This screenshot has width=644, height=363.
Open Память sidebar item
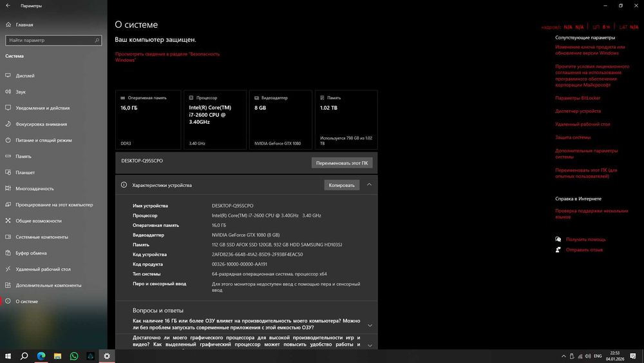click(23, 156)
